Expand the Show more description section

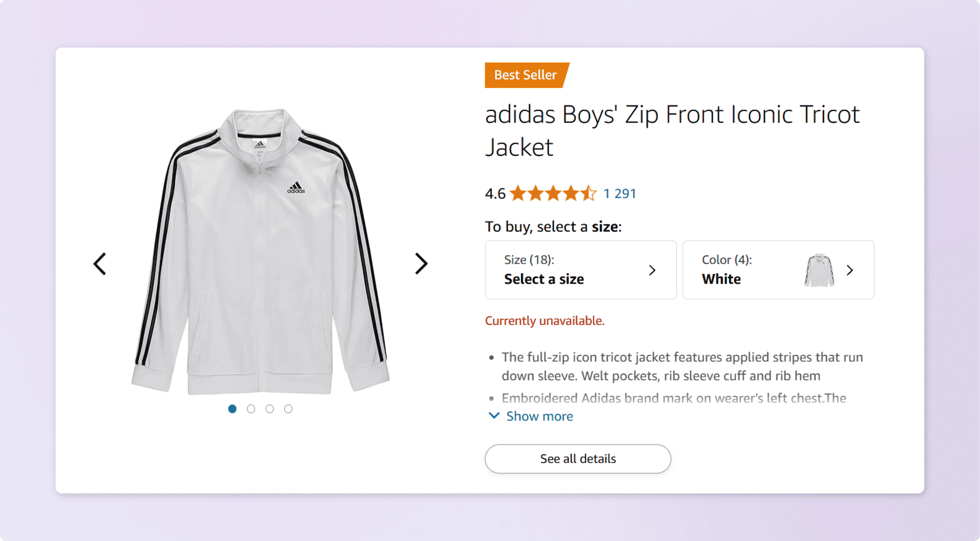tap(539, 416)
